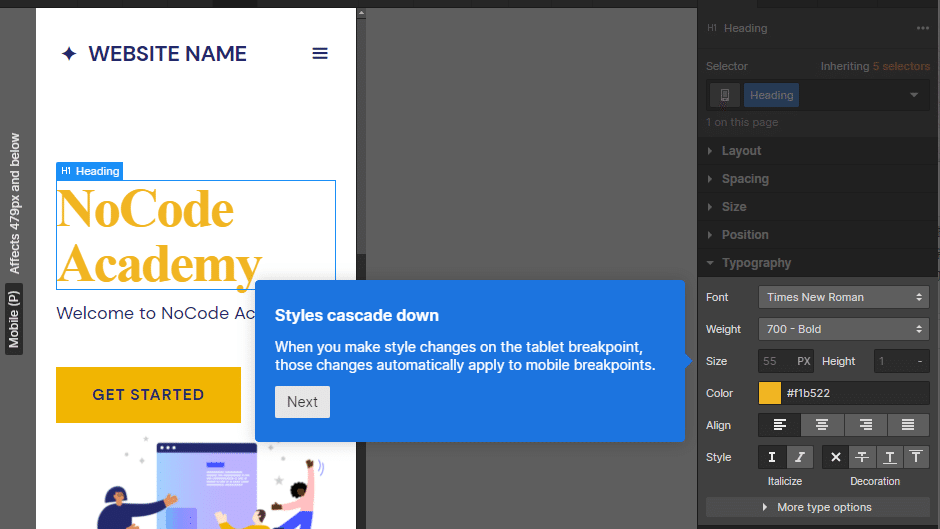Click the Next button in the tutorial tooltip
The width and height of the screenshot is (940, 529).
[302, 402]
